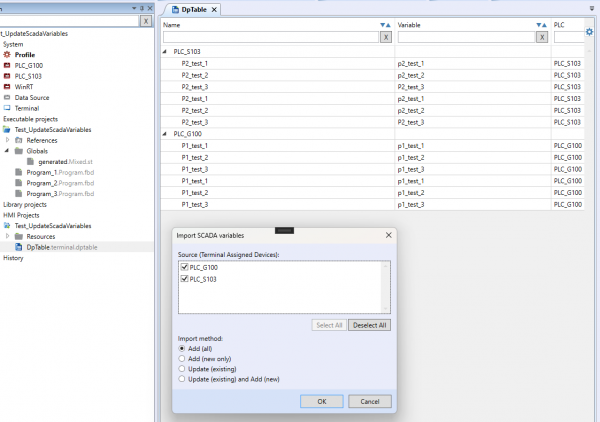600x422 pixels.
Task: Expand the Resources node
Action: [x=7, y=236]
